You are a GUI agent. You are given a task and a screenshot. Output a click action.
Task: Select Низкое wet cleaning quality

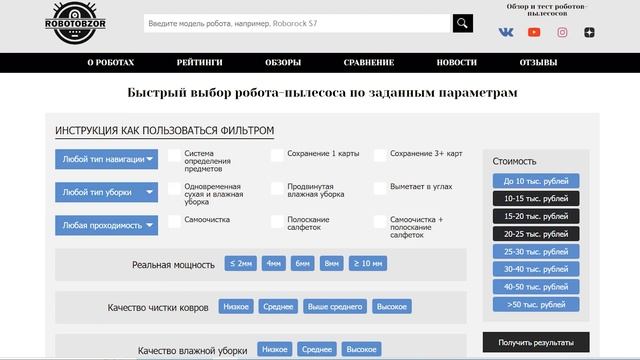pyautogui.click(x=275, y=349)
